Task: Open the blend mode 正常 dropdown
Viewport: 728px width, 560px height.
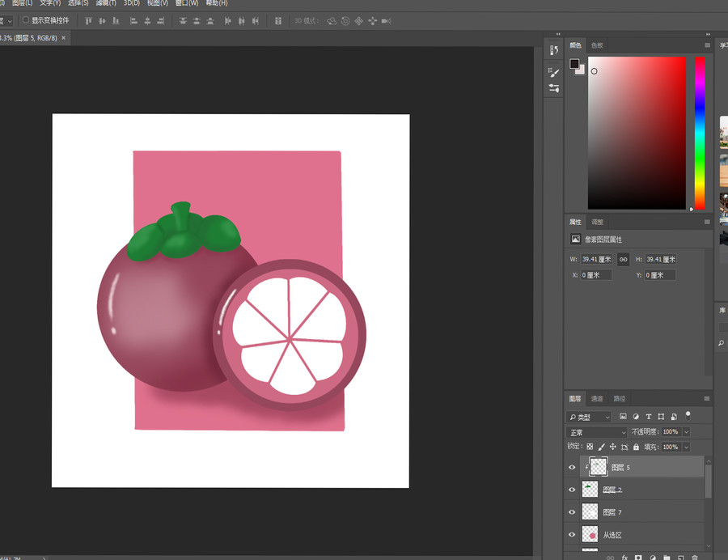Action: 597,432
